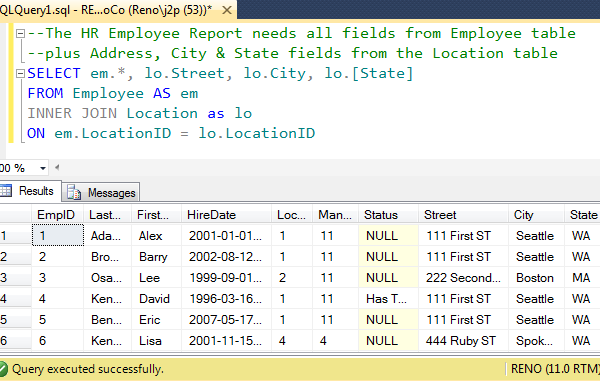Click 'lo.[State]' in the SELECT line
Viewport: 600px width, 381px height.
[369, 73]
